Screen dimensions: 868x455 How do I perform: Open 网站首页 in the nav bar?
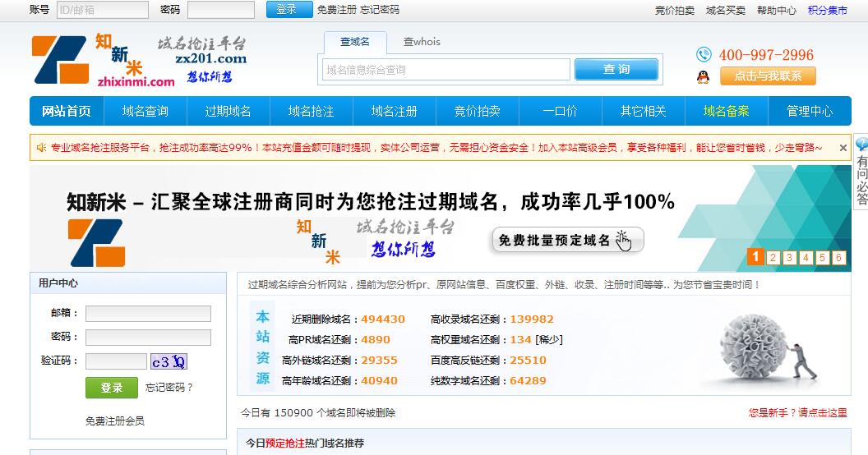pyautogui.click(x=67, y=111)
